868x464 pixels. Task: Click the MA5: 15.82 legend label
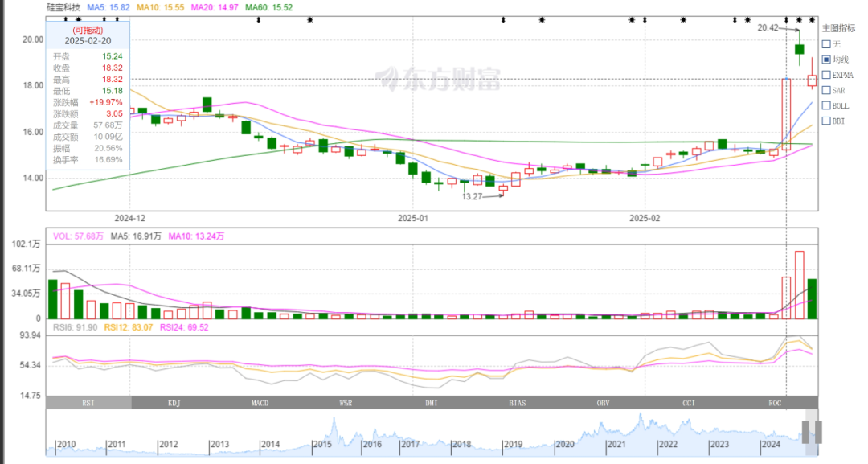pos(108,7)
